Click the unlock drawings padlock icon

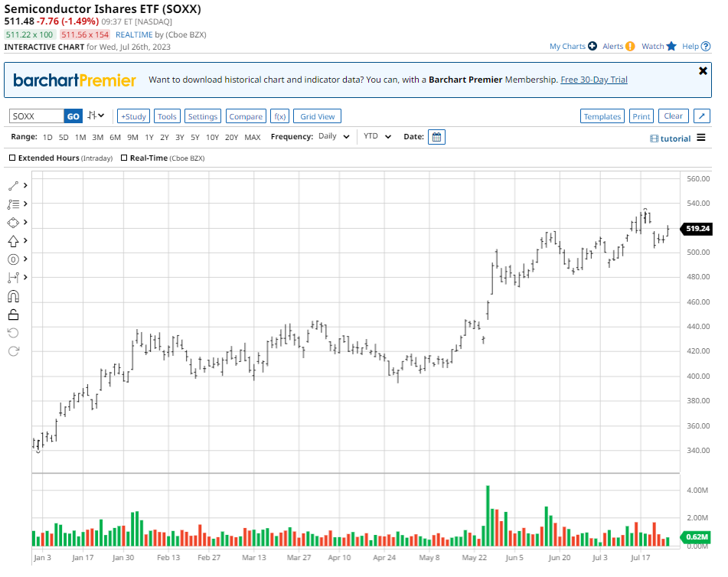tap(13, 315)
